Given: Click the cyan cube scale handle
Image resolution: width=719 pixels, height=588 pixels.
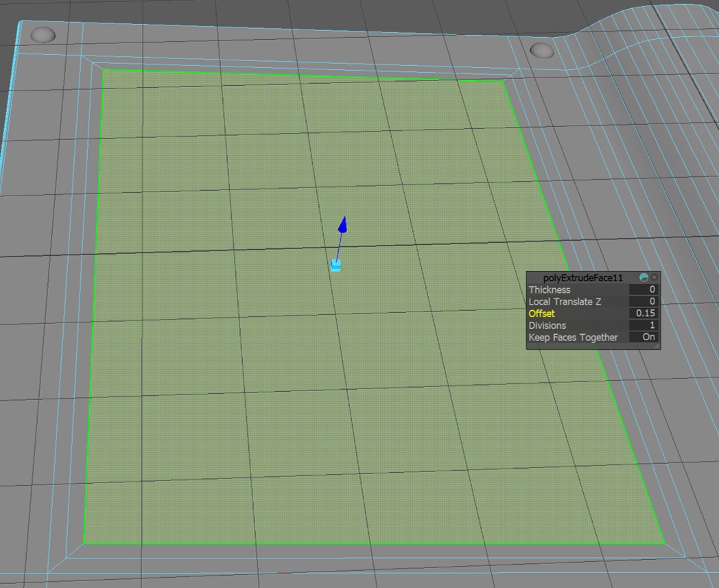Looking at the screenshot, I should [335, 265].
